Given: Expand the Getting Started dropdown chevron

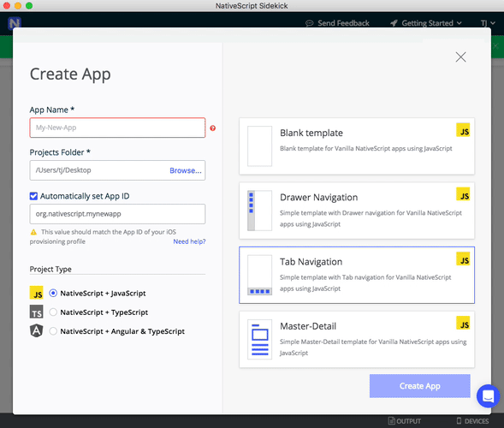Looking at the screenshot, I should tap(460, 23).
